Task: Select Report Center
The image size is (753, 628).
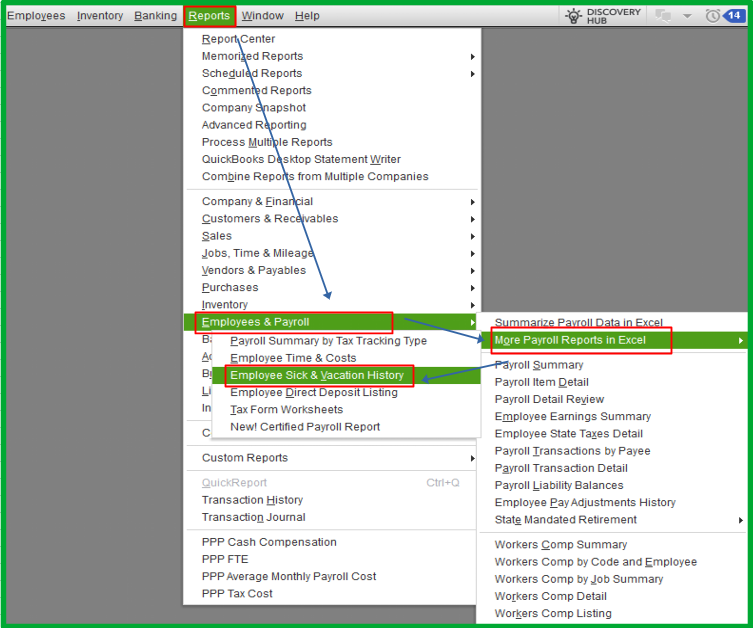Action: (x=239, y=39)
